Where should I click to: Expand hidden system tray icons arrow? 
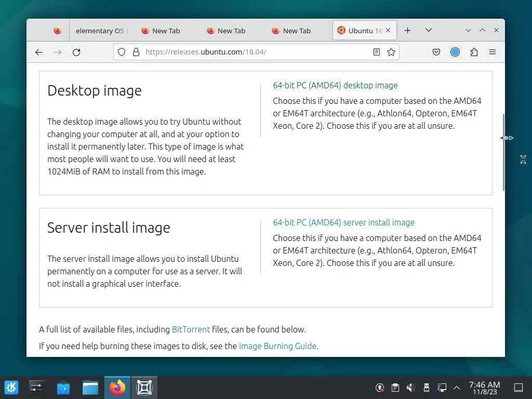tap(457, 387)
